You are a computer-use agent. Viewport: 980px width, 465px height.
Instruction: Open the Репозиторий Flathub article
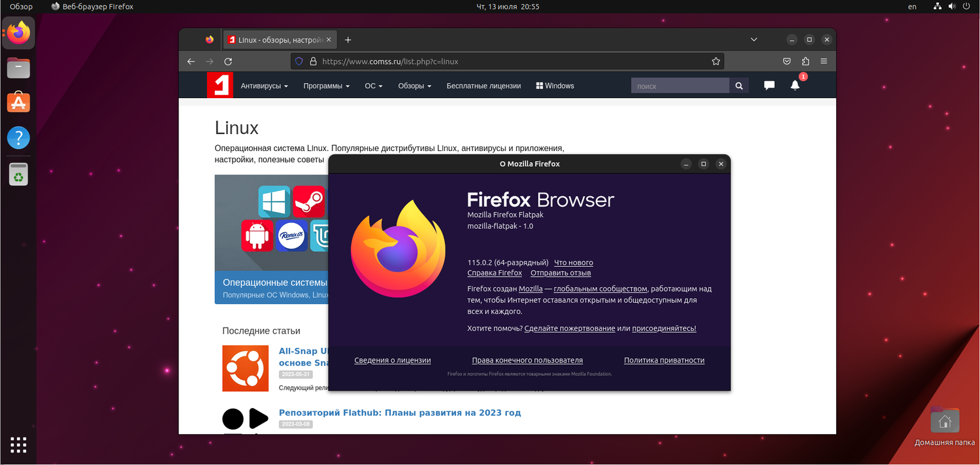(400, 413)
